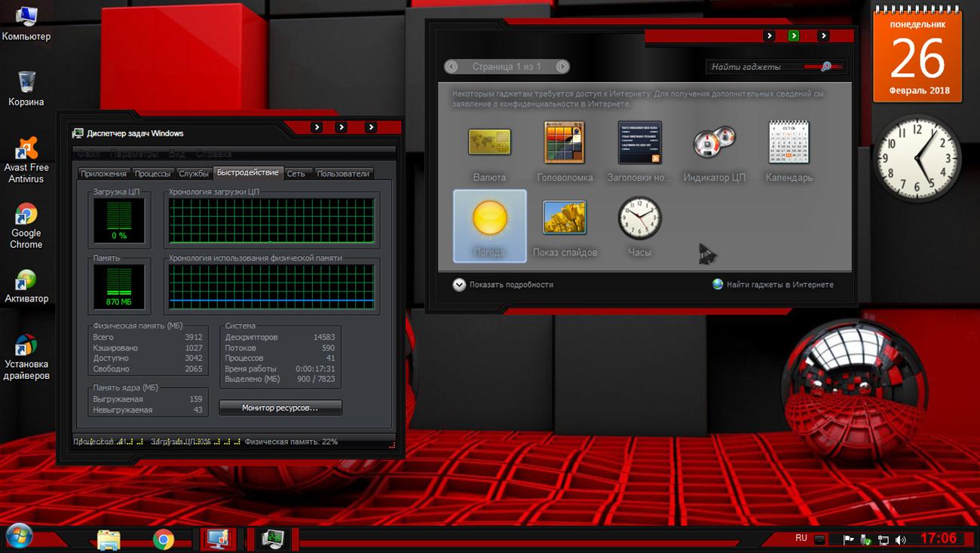Viewport: 980px width, 553px height.
Task: Open the gadget search dropdown magnifier
Action: [826, 67]
